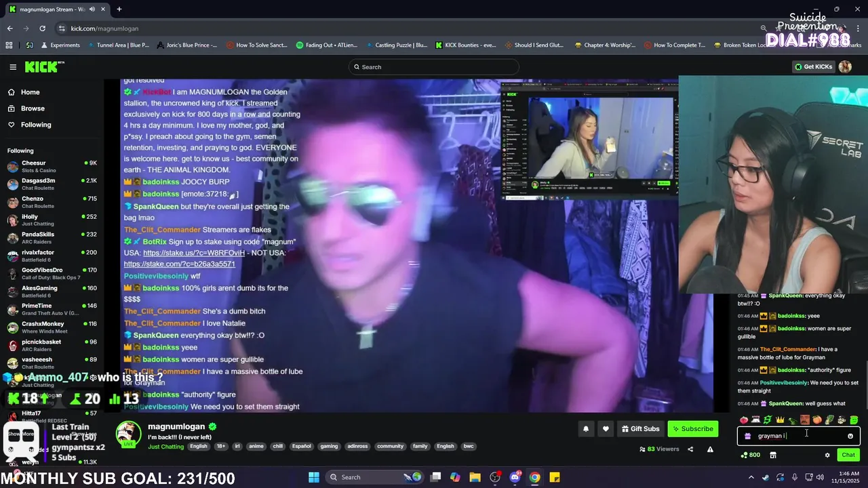Image resolution: width=868 pixels, height=488 pixels.
Task: Open PrimeTime channel in Following list
Action: [52, 309]
